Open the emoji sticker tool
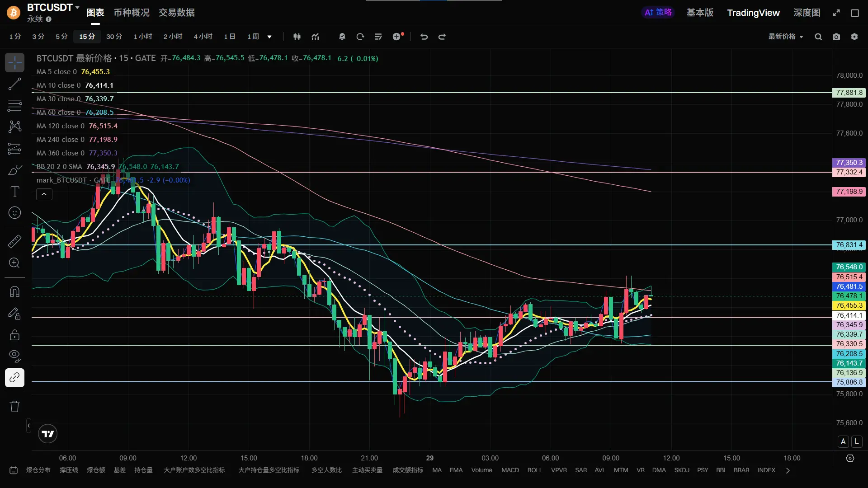Screen dimensions: 868x488 click(x=14, y=213)
